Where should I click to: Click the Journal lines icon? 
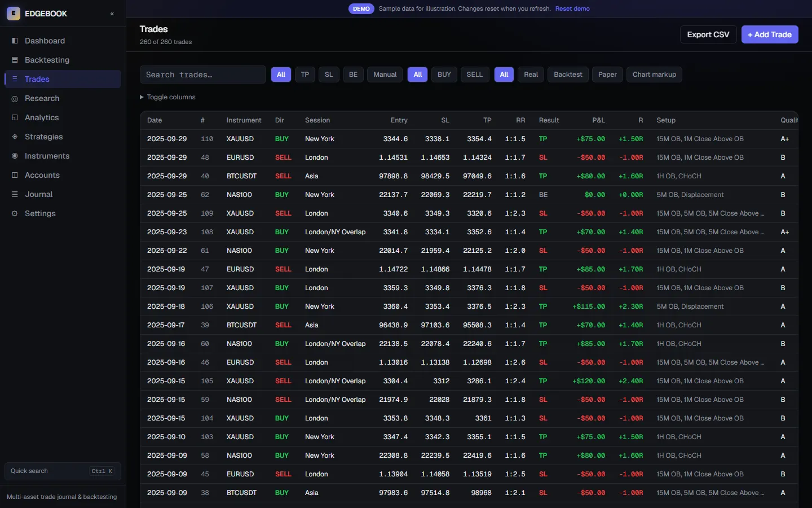[x=15, y=194]
